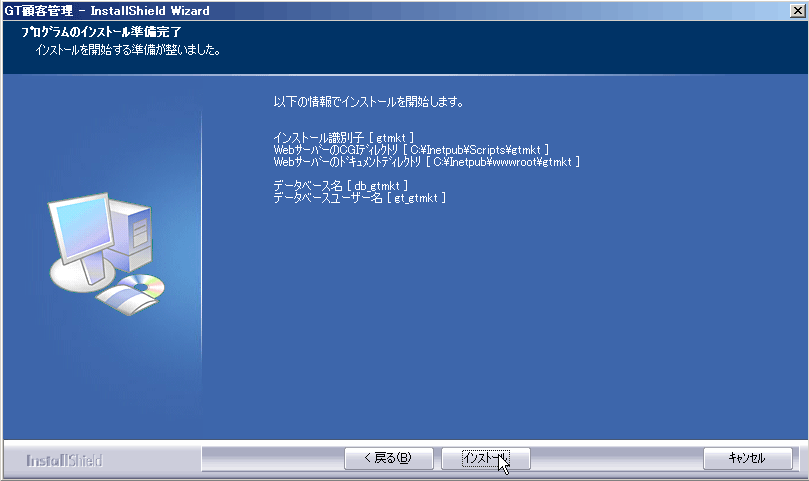
Task: Click the InstallShield logo at bottom left
Action: tap(64, 460)
